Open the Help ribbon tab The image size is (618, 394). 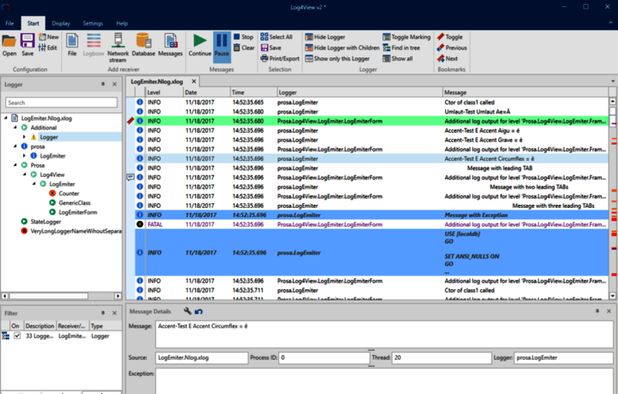[122, 23]
